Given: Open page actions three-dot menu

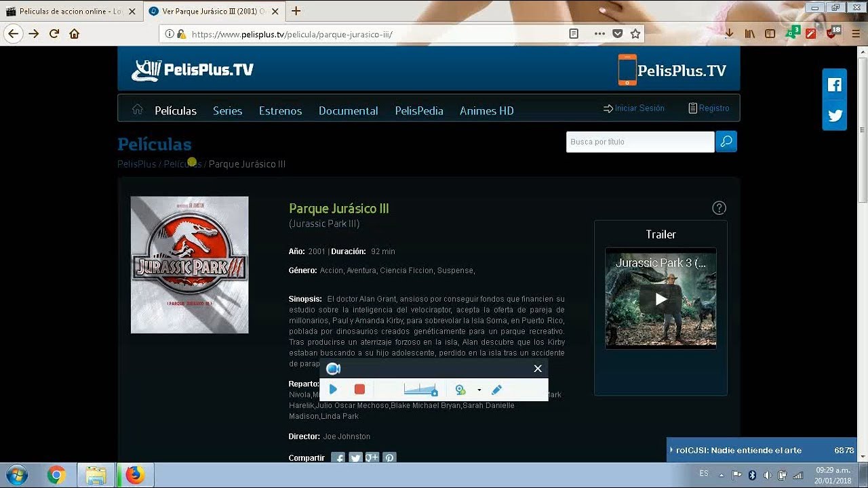Looking at the screenshot, I should pos(599,33).
